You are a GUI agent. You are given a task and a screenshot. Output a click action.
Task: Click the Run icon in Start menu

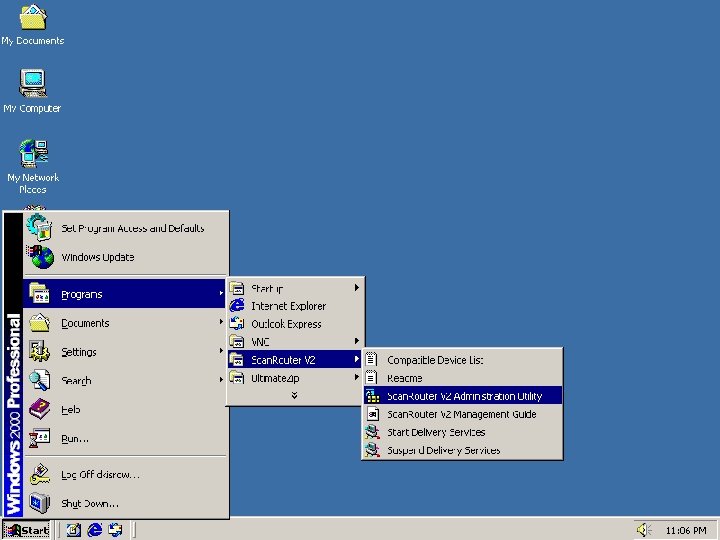[39, 438]
